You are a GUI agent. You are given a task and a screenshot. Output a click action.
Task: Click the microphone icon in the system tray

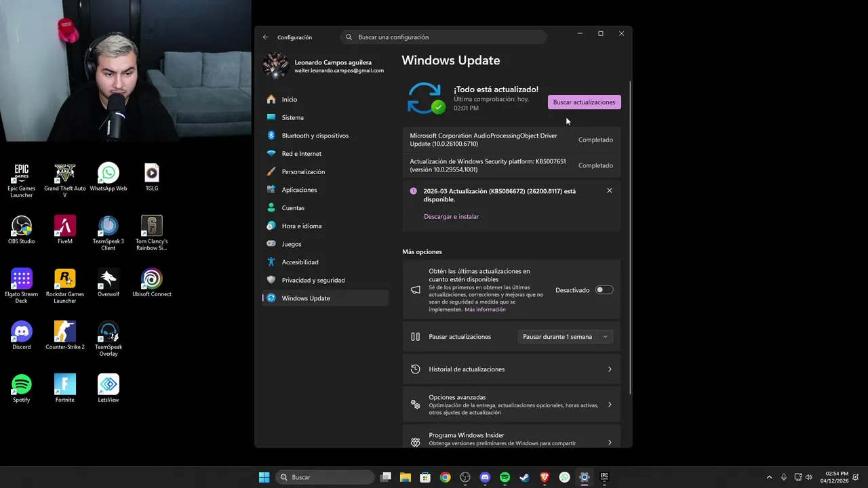point(784,477)
